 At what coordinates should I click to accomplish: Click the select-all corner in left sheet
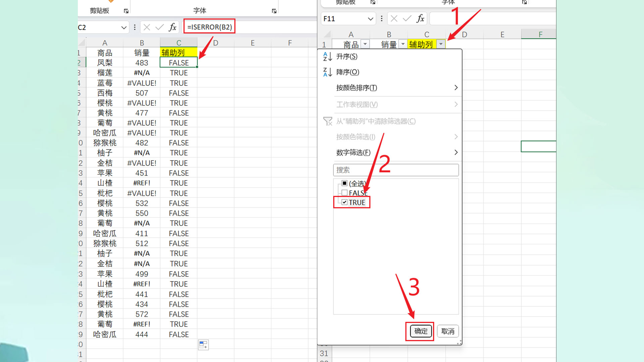click(82, 43)
